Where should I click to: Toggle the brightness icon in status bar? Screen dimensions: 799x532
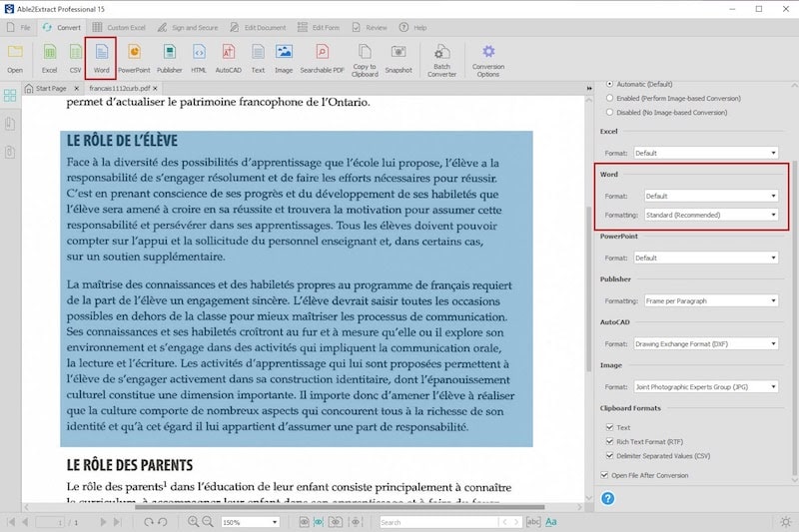click(x=786, y=522)
